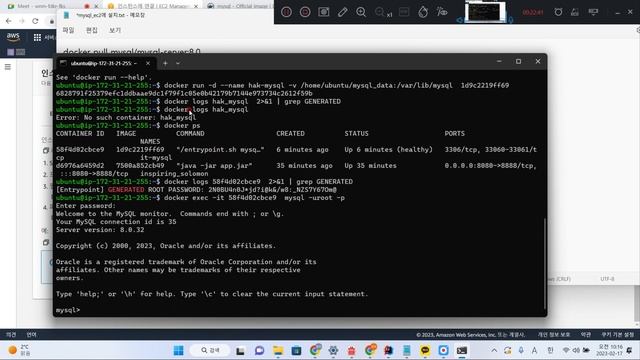Toggle the AWS console hamburger side menu
Viewport: 640px width, 360px height.
tap(8, 67)
